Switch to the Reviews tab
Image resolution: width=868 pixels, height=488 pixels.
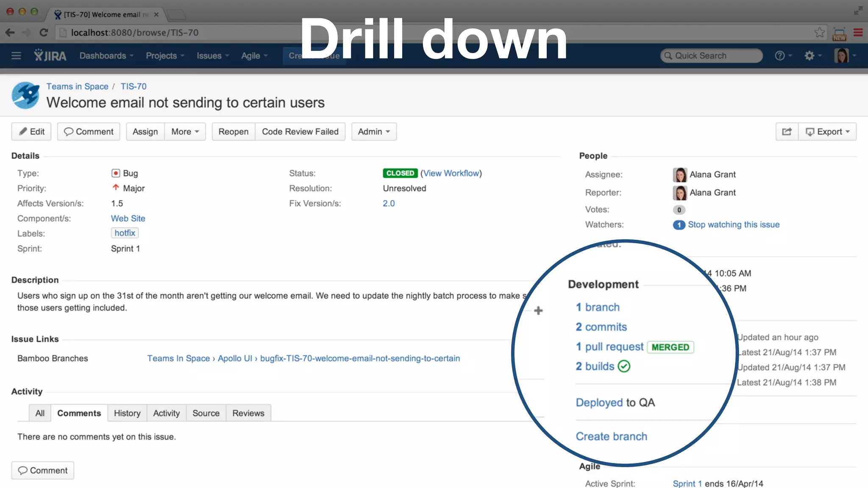[248, 413]
